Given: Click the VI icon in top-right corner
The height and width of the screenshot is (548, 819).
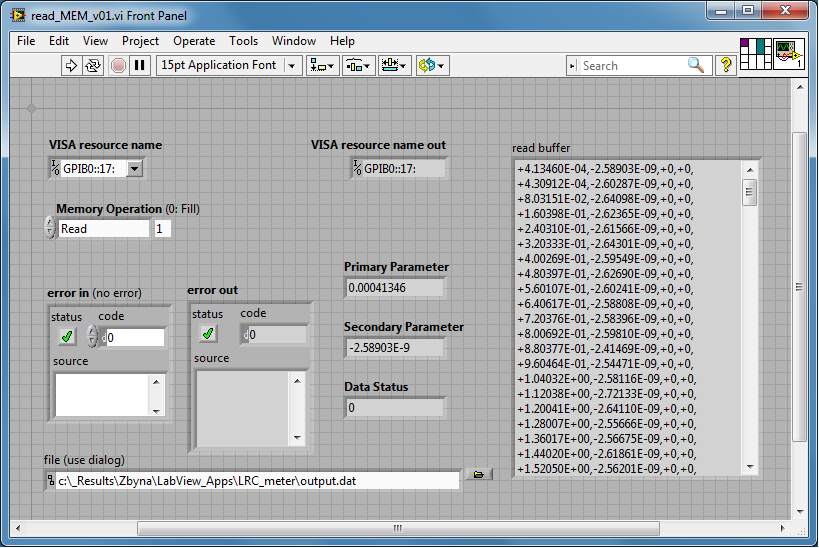Looking at the screenshot, I should point(788,53).
